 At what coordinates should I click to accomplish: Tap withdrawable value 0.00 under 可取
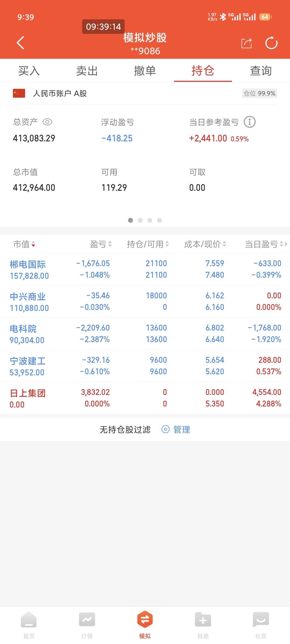(197, 188)
